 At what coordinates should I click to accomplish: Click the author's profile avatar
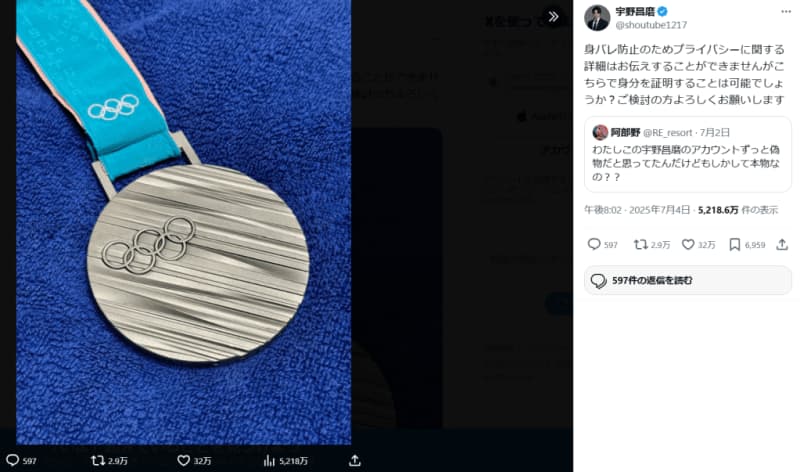597,18
